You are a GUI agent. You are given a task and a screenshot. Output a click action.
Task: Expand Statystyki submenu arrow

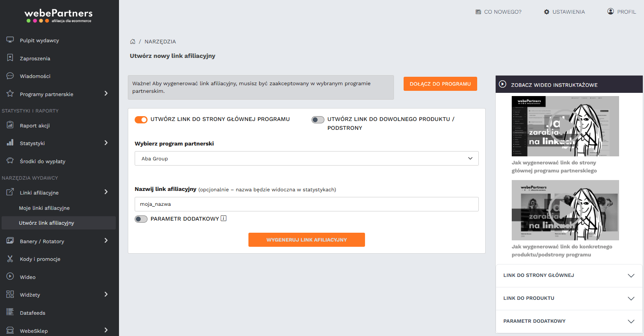click(106, 143)
